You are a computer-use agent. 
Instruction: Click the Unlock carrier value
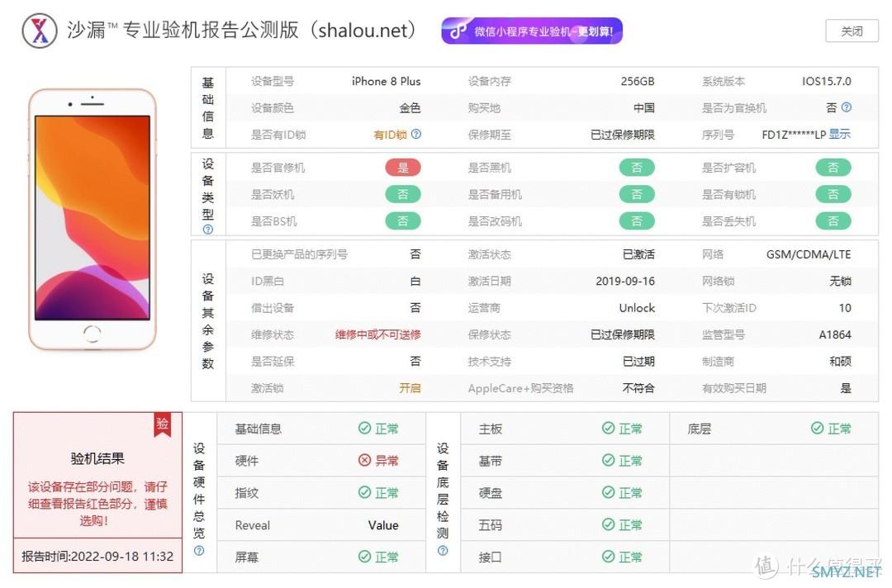(637, 308)
